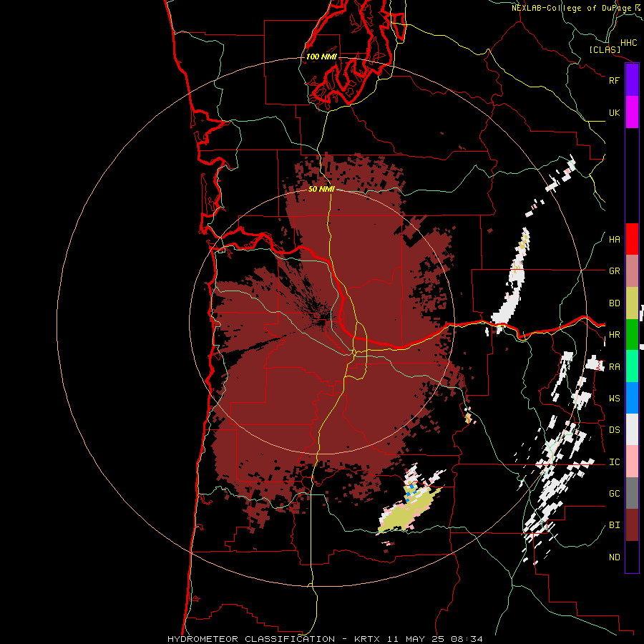Click the UK legend label
The image size is (644, 644).
(614, 112)
